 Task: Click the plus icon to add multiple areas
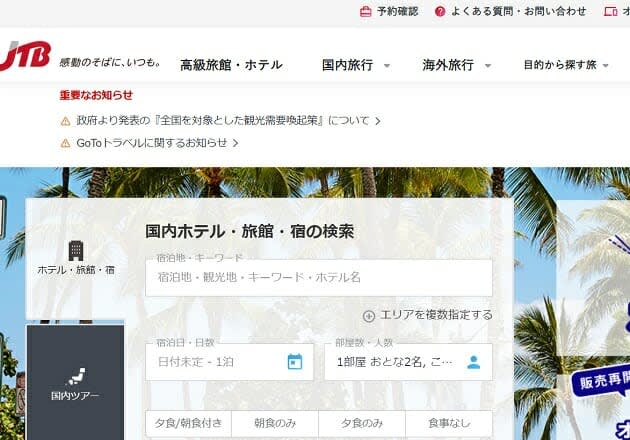click(369, 316)
